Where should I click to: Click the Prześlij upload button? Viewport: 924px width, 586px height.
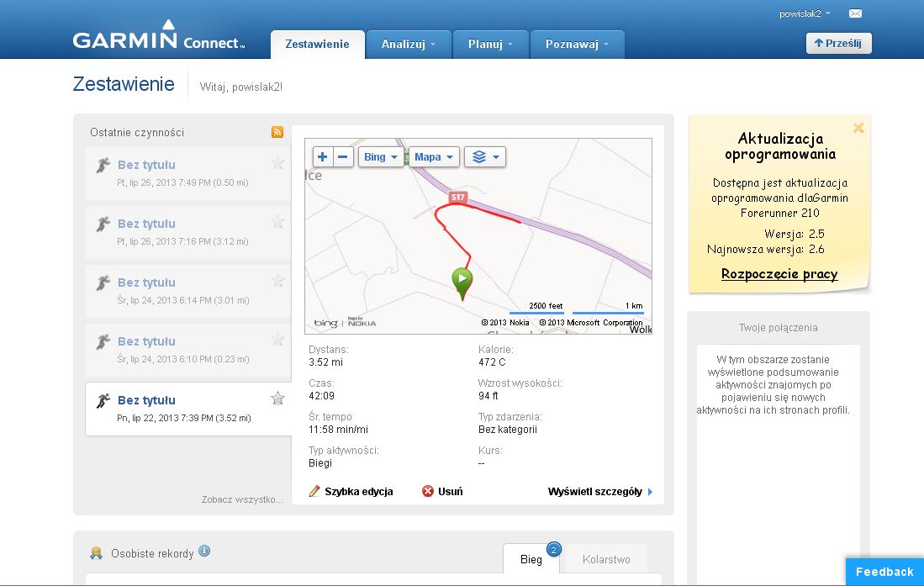(x=838, y=44)
